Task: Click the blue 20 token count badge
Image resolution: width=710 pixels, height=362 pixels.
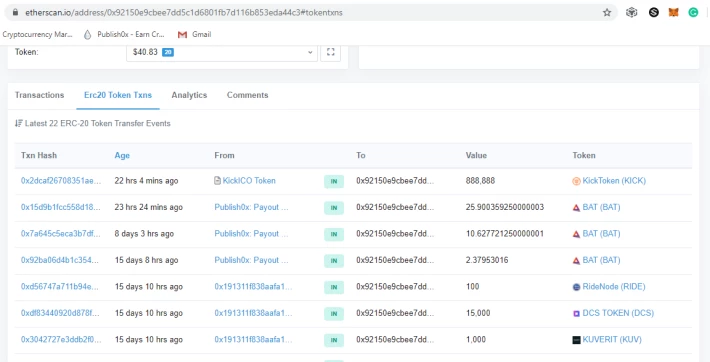Action: click(x=168, y=53)
